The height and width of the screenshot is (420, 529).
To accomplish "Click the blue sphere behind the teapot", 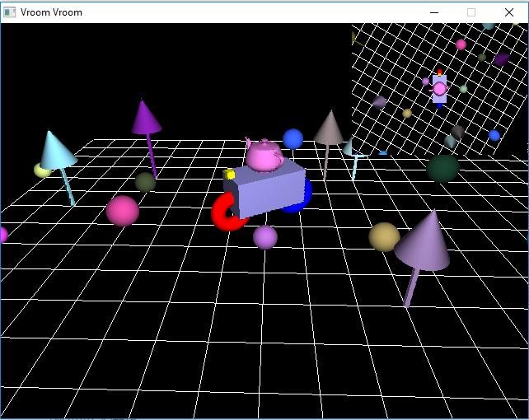I will [293, 138].
